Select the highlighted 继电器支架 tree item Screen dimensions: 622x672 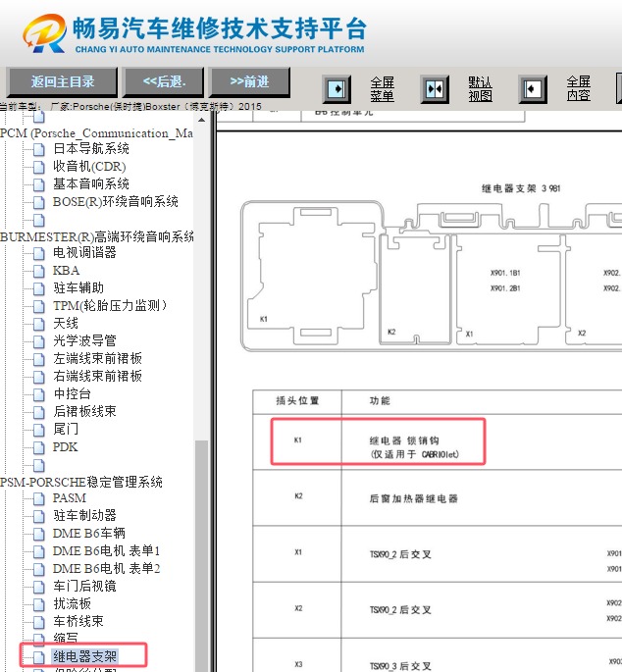click(85, 655)
